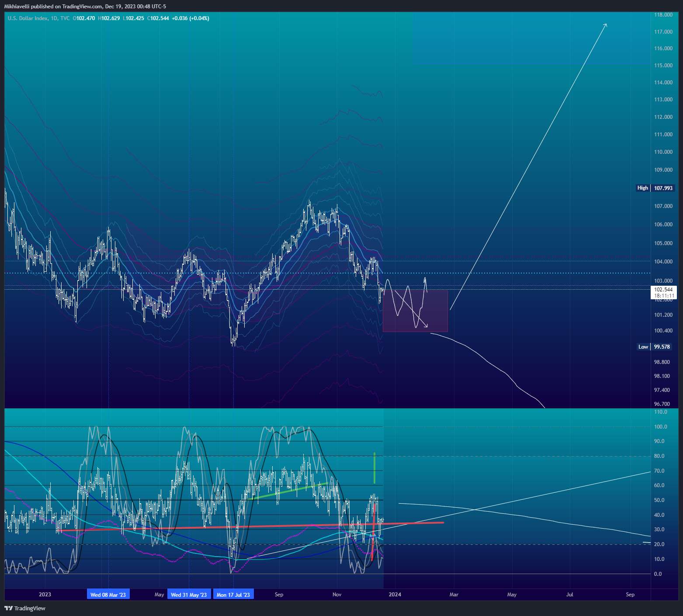
Task: Click the '2024' label on time axis
Action: click(395, 595)
